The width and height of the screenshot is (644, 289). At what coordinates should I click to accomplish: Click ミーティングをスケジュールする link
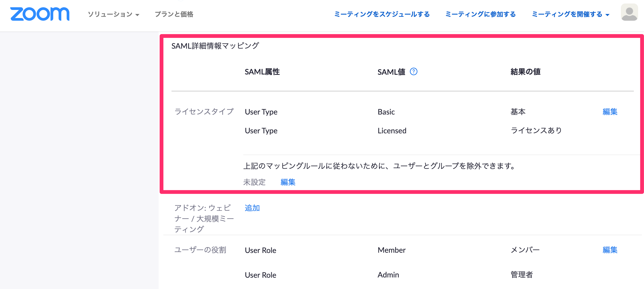[x=382, y=14]
